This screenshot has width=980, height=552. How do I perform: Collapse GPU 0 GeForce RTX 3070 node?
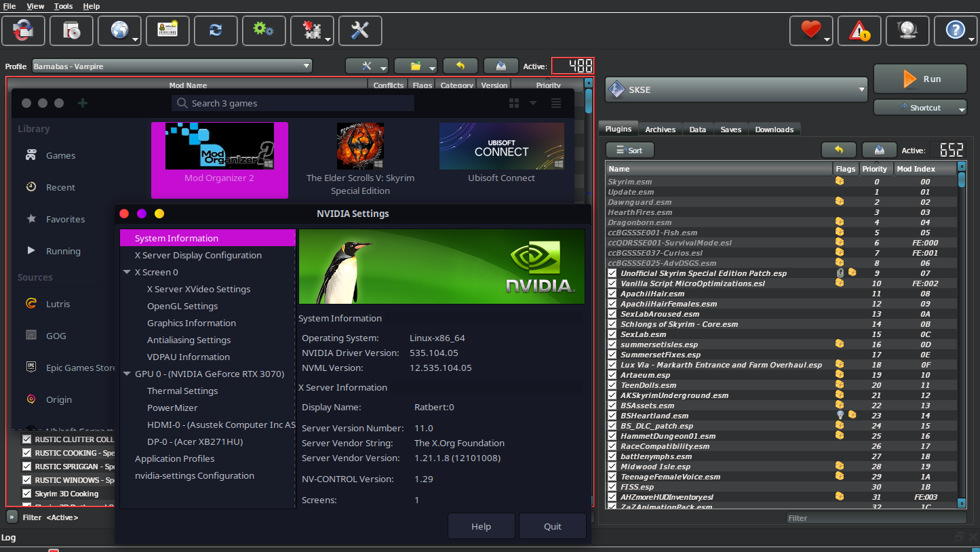click(127, 374)
